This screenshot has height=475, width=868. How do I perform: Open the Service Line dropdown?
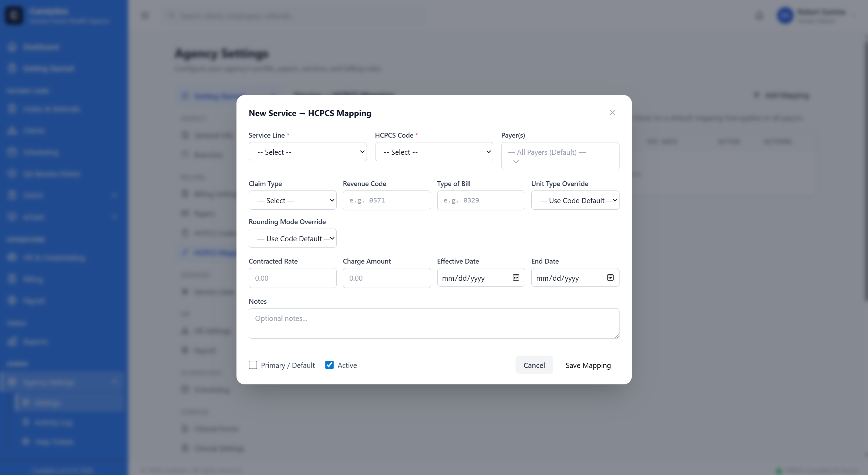point(308,152)
